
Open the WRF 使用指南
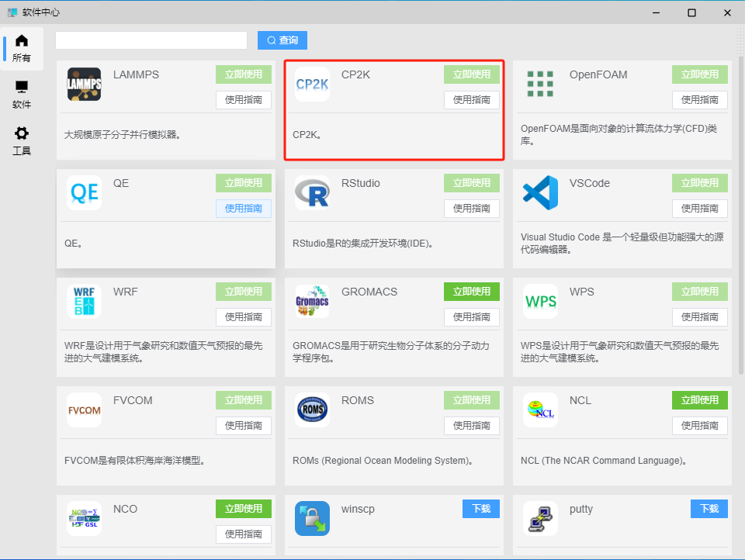click(243, 317)
